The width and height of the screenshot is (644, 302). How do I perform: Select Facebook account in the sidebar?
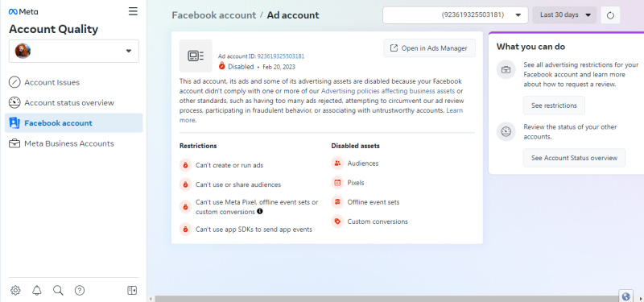click(74, 123)
